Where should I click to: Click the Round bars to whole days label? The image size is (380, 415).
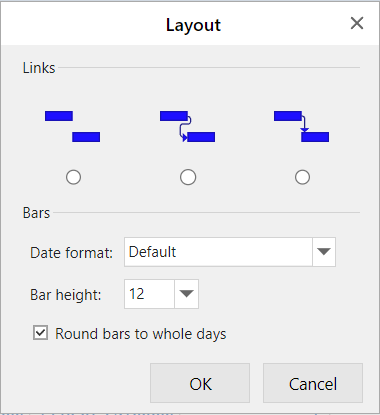pos(141,334)
